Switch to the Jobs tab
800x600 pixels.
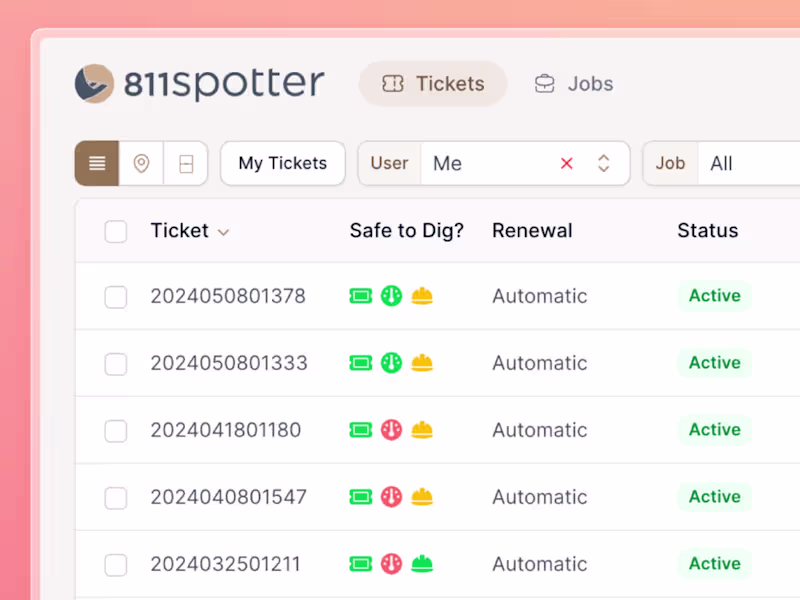[574, 84]
